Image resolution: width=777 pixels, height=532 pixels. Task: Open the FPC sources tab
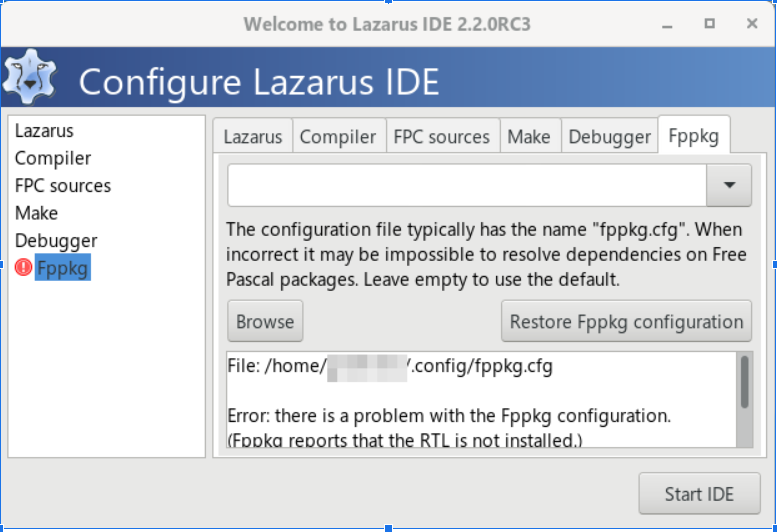pos(441,137)
